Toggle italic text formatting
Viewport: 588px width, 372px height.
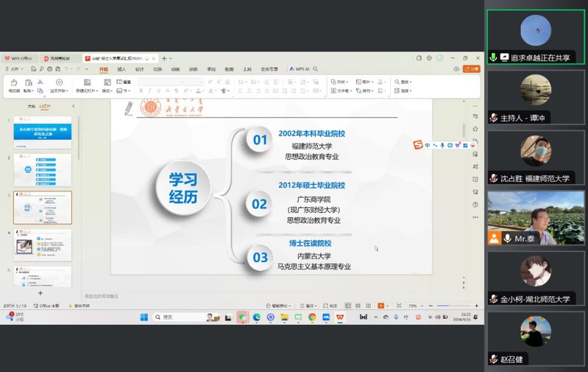(150, 91)
